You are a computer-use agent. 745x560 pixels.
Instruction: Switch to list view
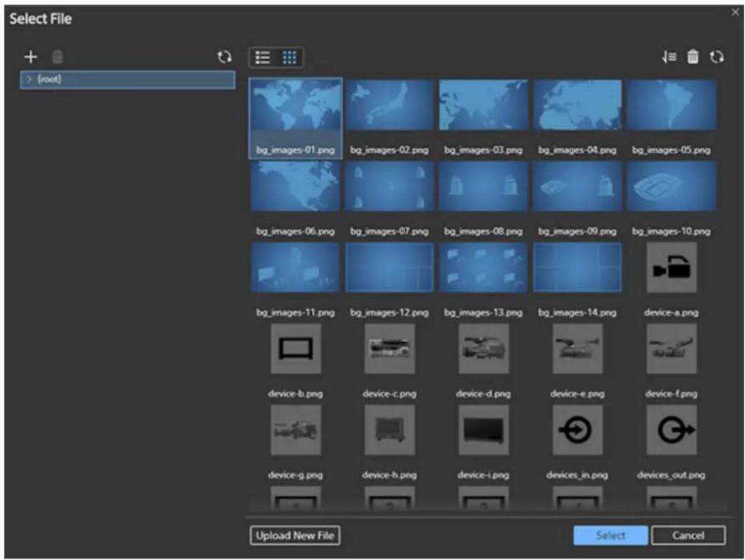click(x=263, y=58)
